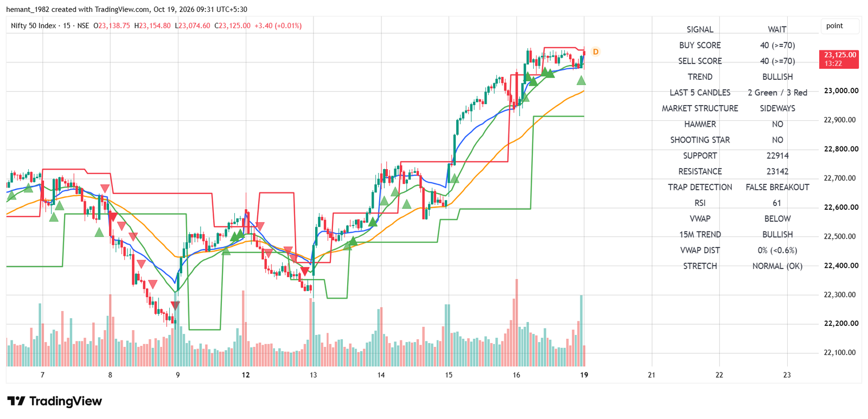Click the red 23,125.00 price label
868x419 pixels.
pyautogui.click(x=839, y=59)
